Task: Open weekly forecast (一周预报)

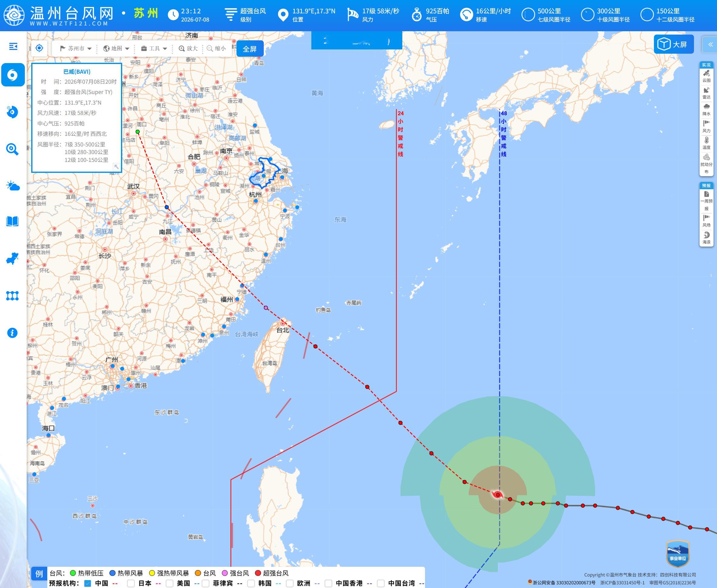Action: 706,201
